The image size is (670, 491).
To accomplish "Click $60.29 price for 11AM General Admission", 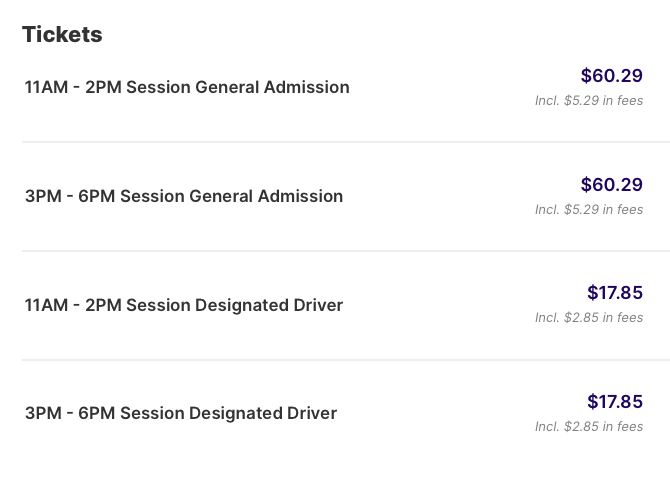I will coord(611,76).
